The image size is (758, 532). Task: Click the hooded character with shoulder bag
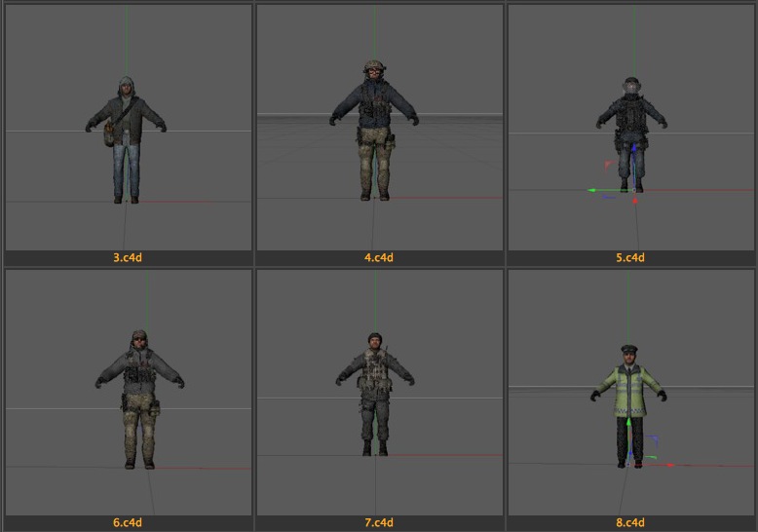pos(126,136)
